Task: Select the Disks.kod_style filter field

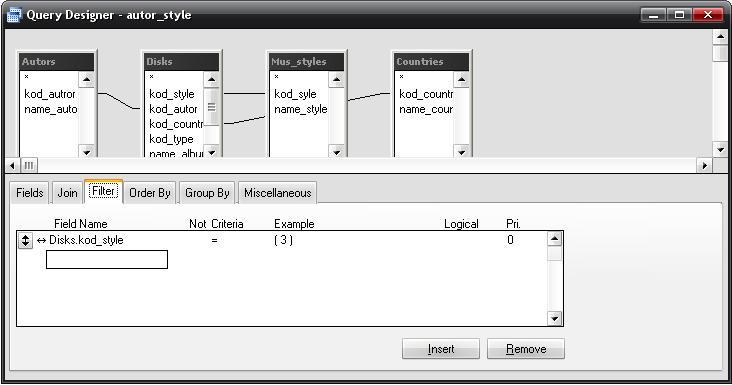Action: (86, 240)
